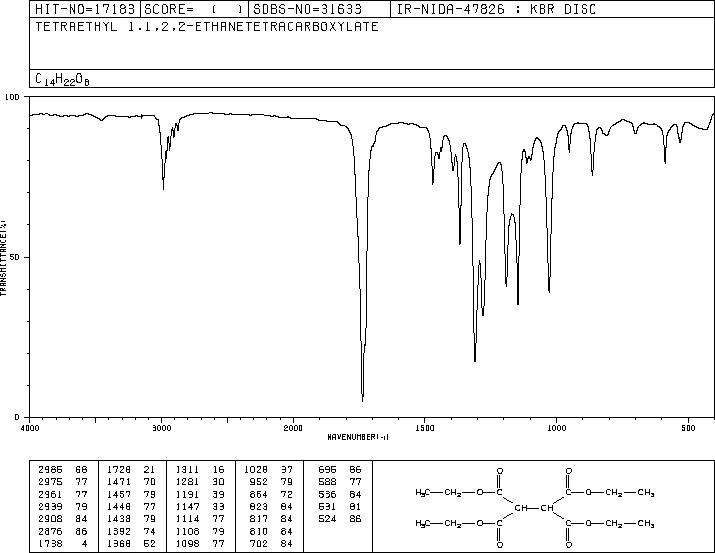Click the 2000 tick label on x-axis
Viewport: 715px width, 553px height.
click(293, 428)
